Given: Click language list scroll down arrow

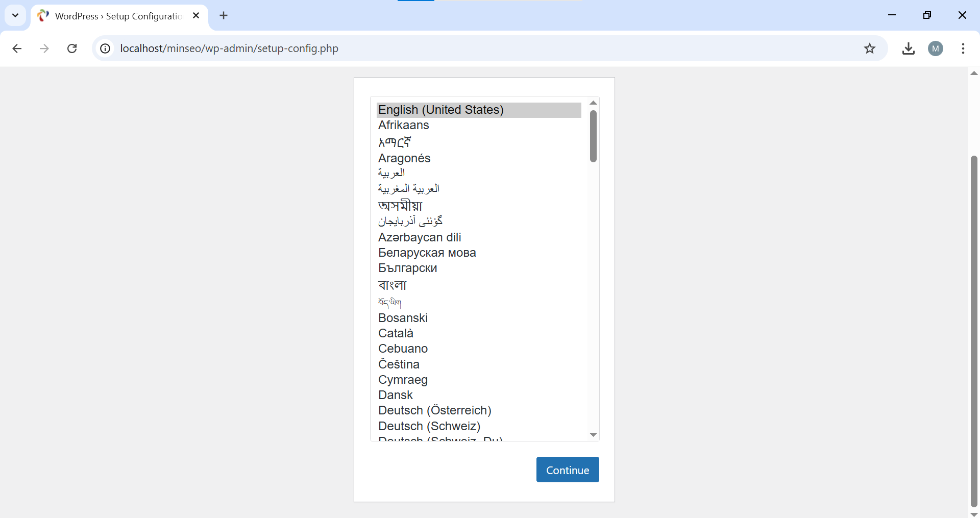Looking at the screenshot, I should pos(593,435).
